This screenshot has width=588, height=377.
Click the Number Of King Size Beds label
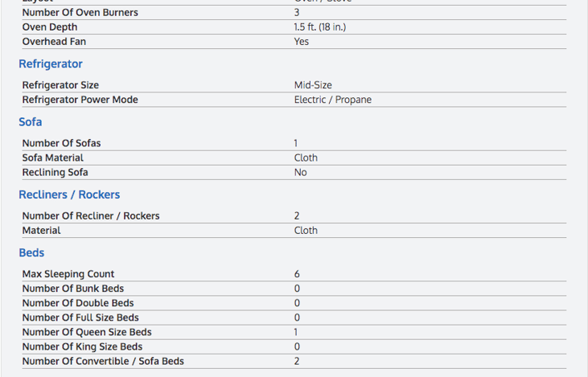(x=82, y=346)
